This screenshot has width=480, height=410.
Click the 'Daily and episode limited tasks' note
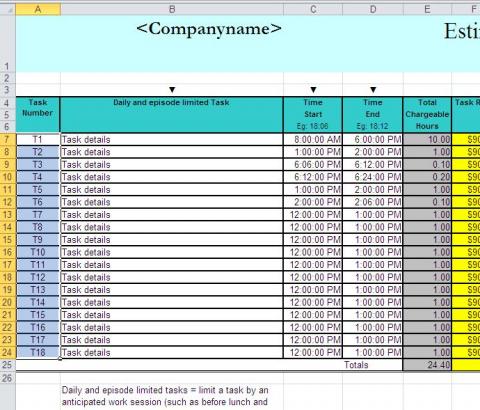(x=165, y=396)
